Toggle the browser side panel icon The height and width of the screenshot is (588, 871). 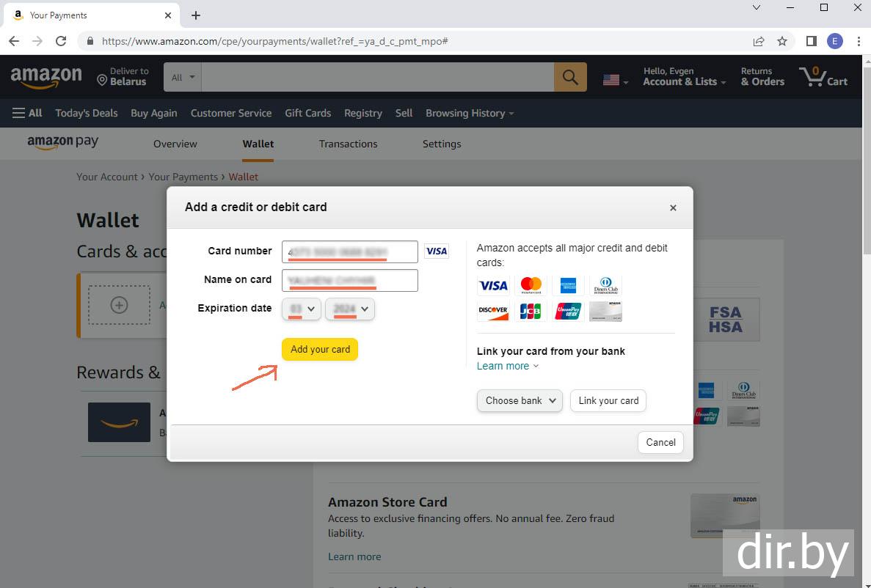point(812,41)
